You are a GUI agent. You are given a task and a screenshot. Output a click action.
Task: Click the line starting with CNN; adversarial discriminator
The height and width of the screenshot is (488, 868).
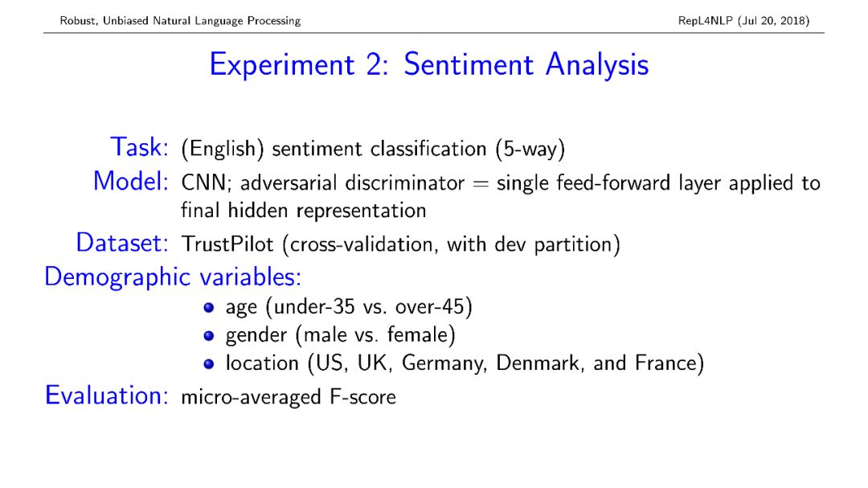pyautogui.click(x=501, y=183)
